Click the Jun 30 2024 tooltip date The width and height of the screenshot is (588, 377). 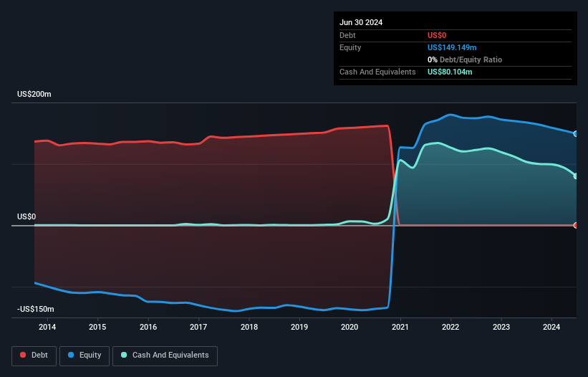[x=361, y=22]
